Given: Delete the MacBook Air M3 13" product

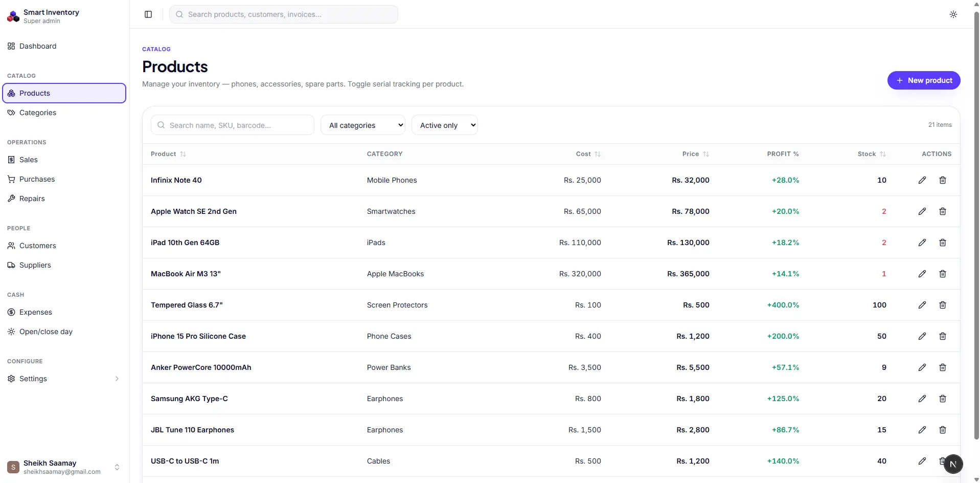Looking at the screenshot, I should [943, 274].
